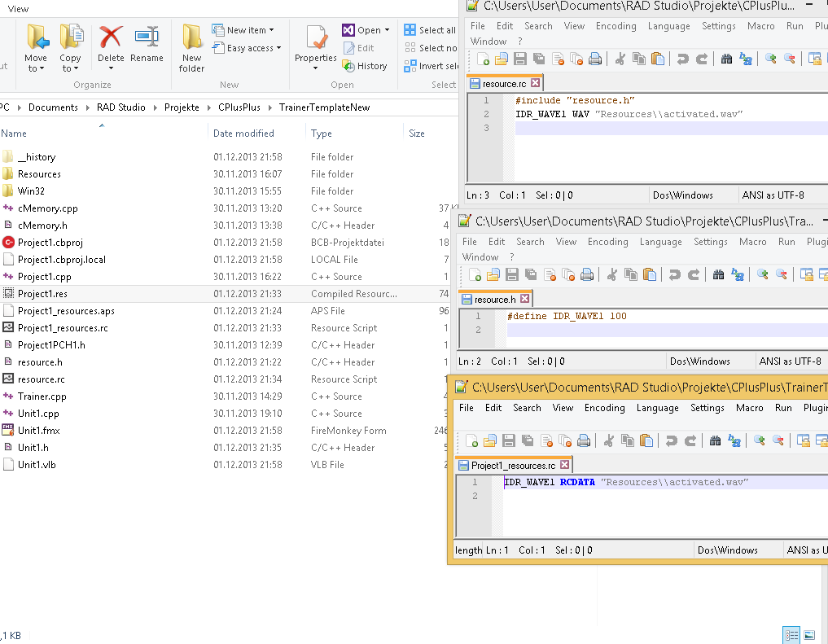Click Print icon in resource.rc Notepad++ toolbar
This screenshot has width=828, height=644.
point(595,59)
